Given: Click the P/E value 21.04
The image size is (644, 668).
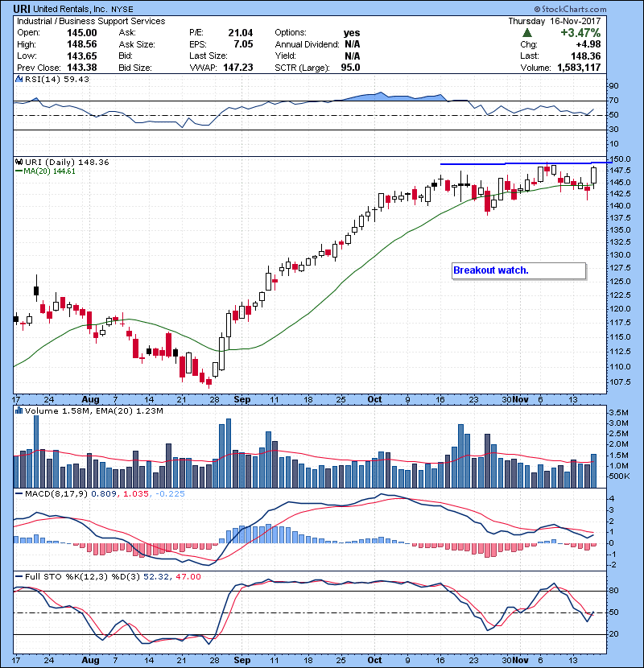Looking at the screenshot, I should (241, 33).
